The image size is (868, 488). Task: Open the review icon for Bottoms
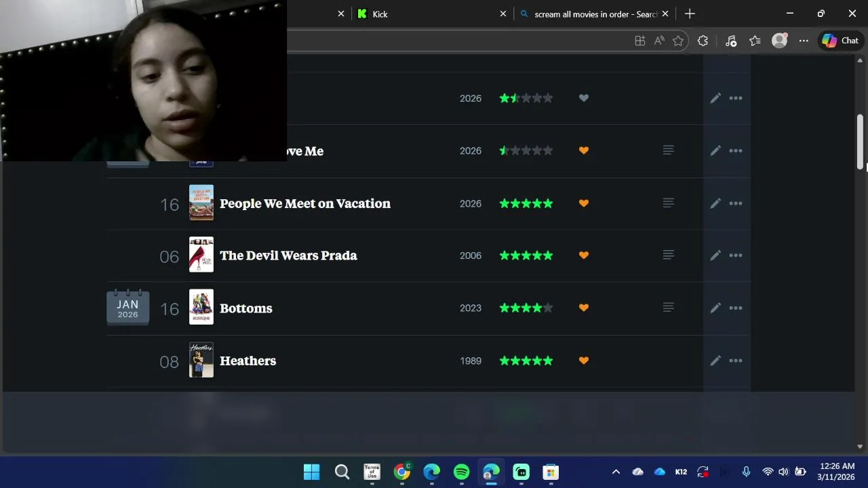668,308
